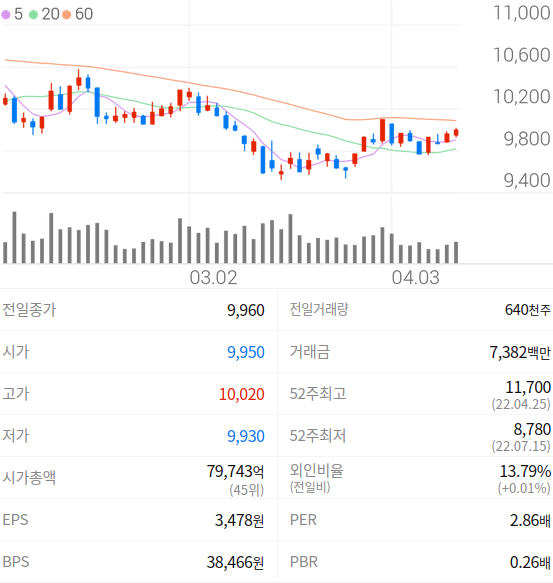553x583 pixels.
Task: Click the 52주최고 label
Action: (x=318, y=394)
